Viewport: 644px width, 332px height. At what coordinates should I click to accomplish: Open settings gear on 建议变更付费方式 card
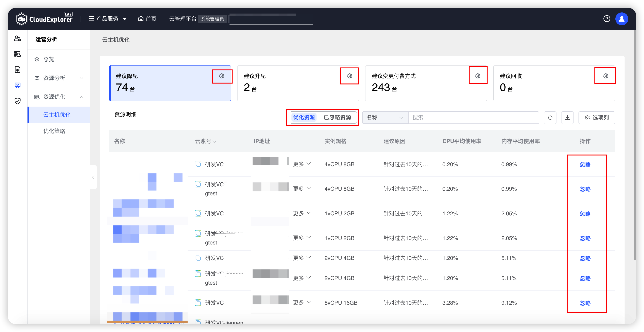(x=478, y=76)
